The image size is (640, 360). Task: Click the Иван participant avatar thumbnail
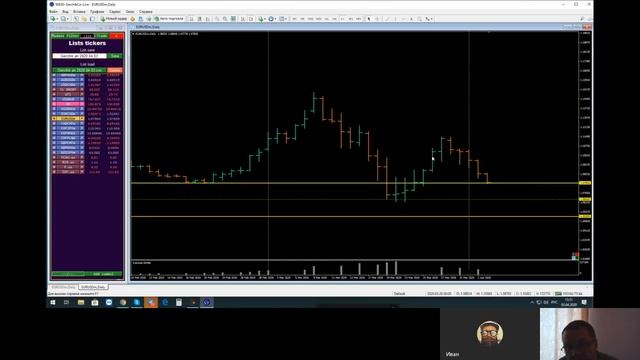coord(489,333)
